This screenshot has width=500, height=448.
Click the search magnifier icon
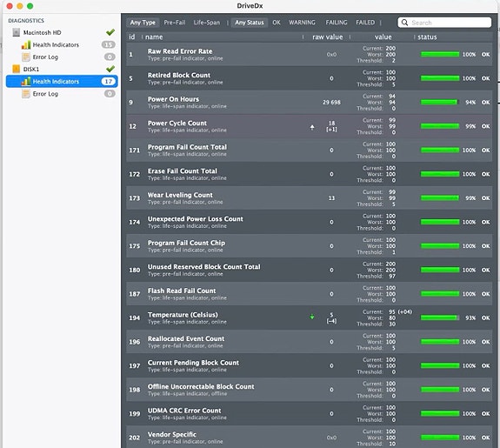[404, 23]
